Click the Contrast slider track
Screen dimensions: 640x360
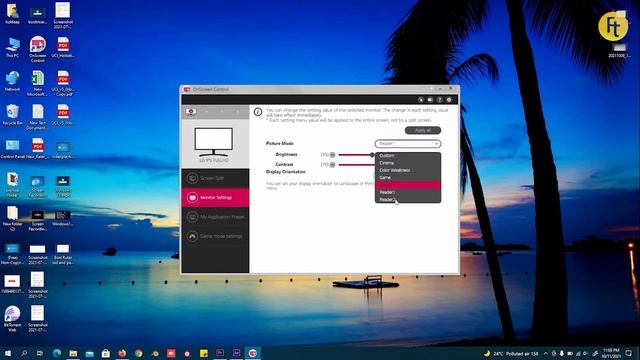(x=356, y=164)
